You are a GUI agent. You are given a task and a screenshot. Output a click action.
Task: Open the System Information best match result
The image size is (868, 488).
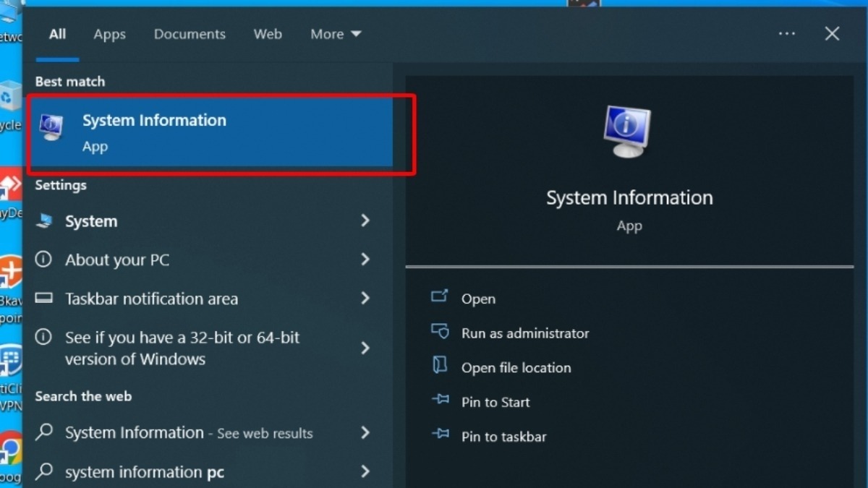coord(210,132)
